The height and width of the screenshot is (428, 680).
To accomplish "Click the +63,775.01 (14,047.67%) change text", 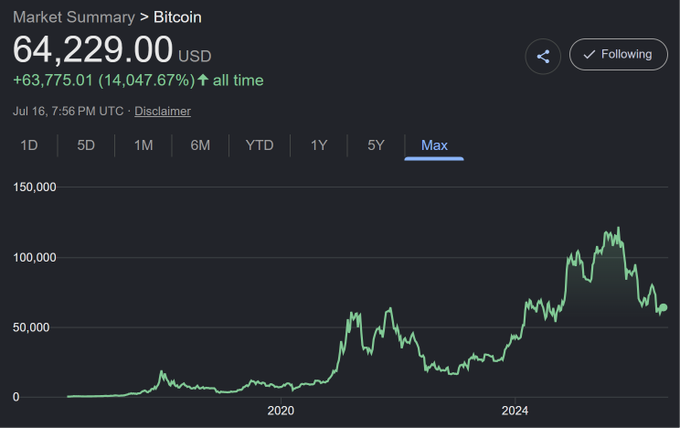I will point(104,80).
